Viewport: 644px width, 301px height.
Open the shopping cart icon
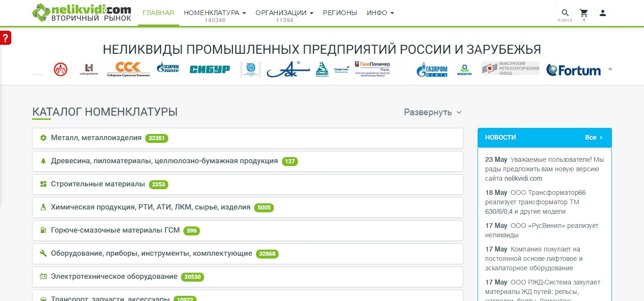584,13
